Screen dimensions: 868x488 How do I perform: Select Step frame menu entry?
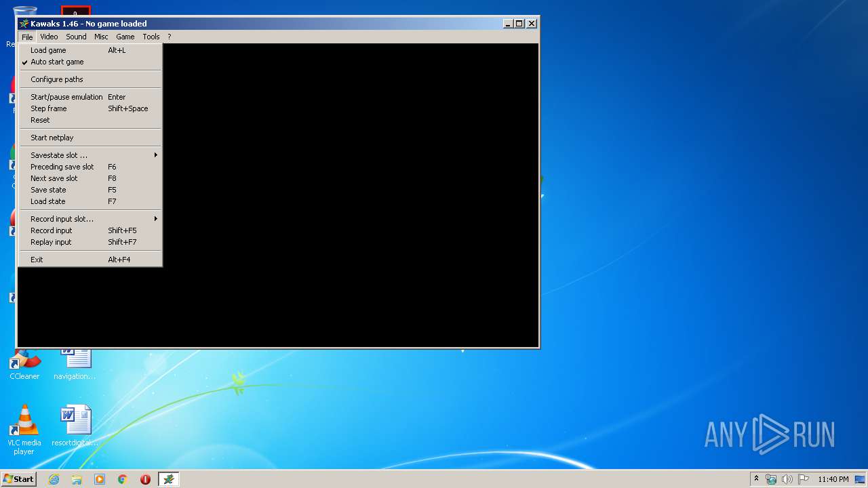[x=90, y=108]
